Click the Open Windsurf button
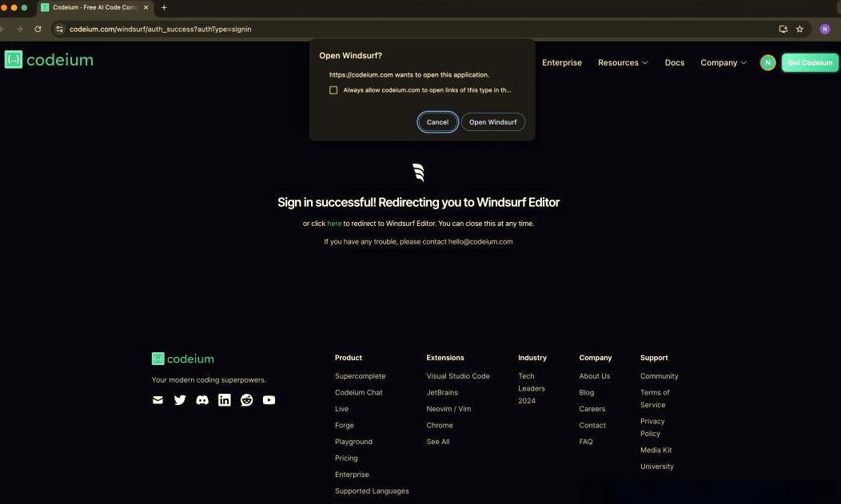Viewport: 841px width, 504px height. click(x=493, y=122)
